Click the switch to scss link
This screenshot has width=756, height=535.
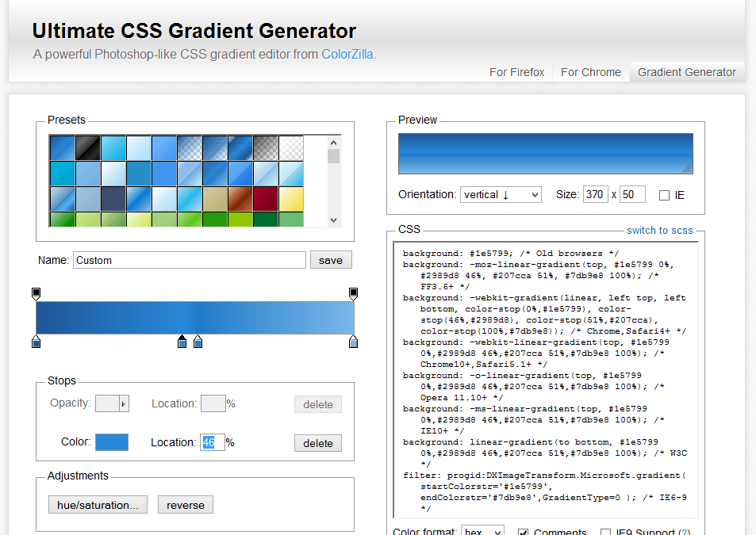pos(659,231)
